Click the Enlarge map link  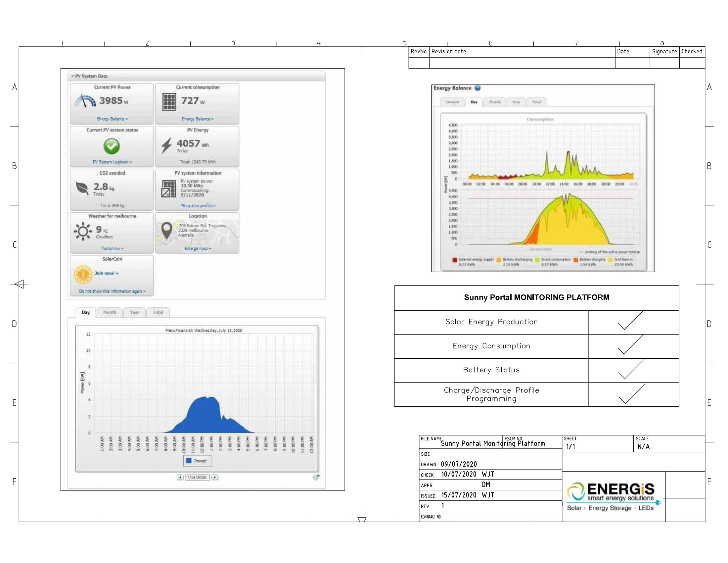(198, 248)
